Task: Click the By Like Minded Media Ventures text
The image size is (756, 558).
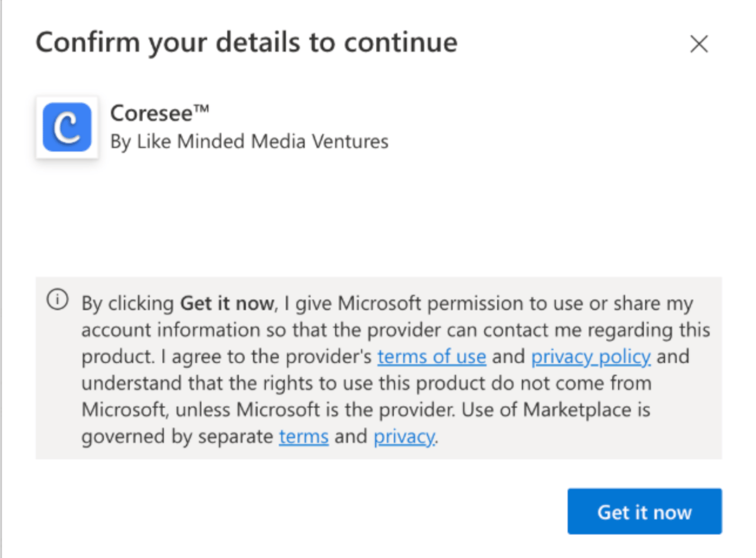Action: coord(249,142)
